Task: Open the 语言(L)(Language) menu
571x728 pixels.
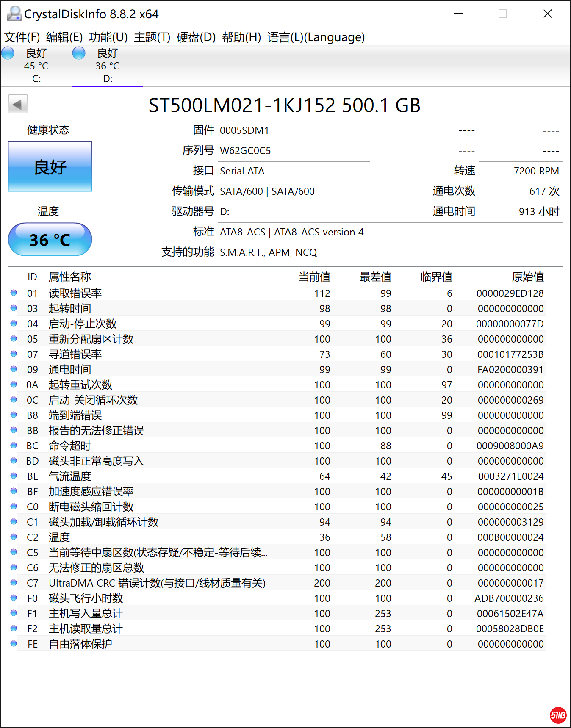Action: click(316, 37)
